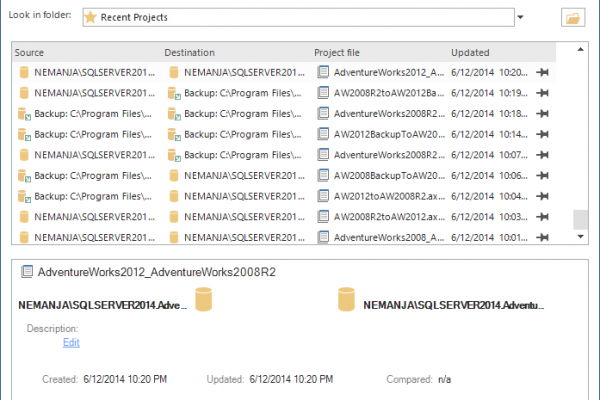Click document icon beside AdventureWorks2012_AdventureWorks2008R2 title
The image size is (600, 400).
click(x=27, y=271)
